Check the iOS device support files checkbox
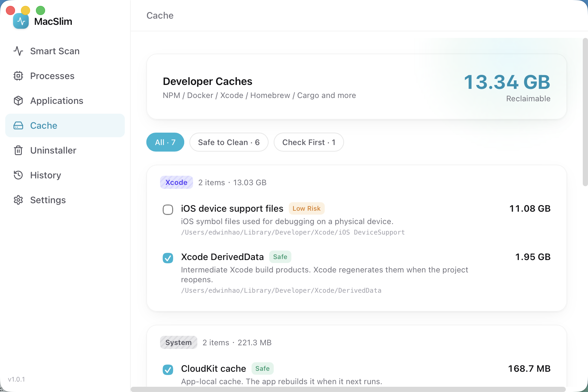Screen dimensions: 588x392 [168, 210]
